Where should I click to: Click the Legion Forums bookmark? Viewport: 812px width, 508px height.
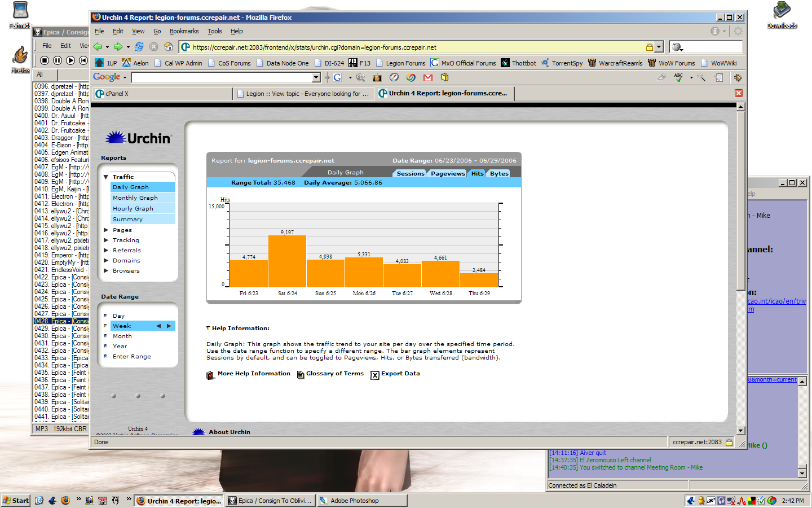400,63
